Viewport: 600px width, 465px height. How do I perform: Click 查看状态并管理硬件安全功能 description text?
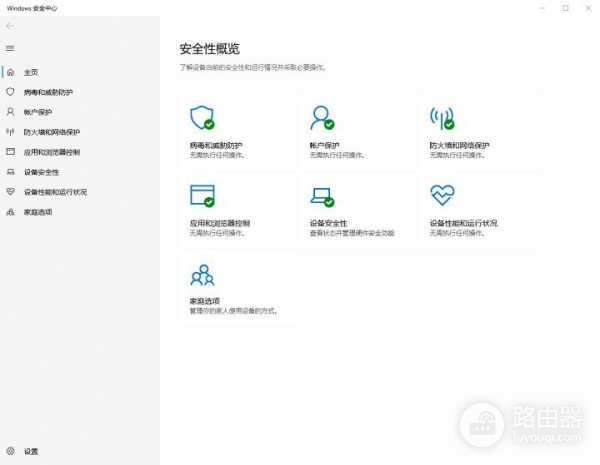pos(352,233)
